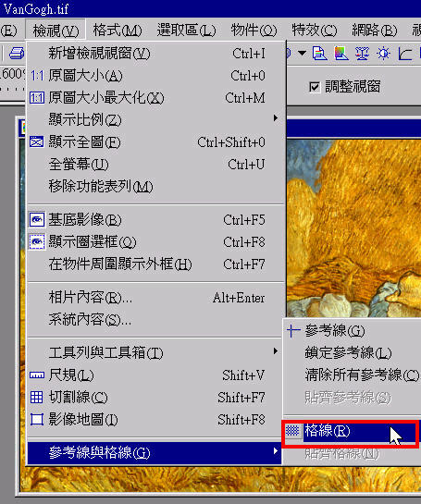Screen dimensions: 421x504
Task: Choose 新增檢視視窗(V) menu entry
Action: (156, 54)
